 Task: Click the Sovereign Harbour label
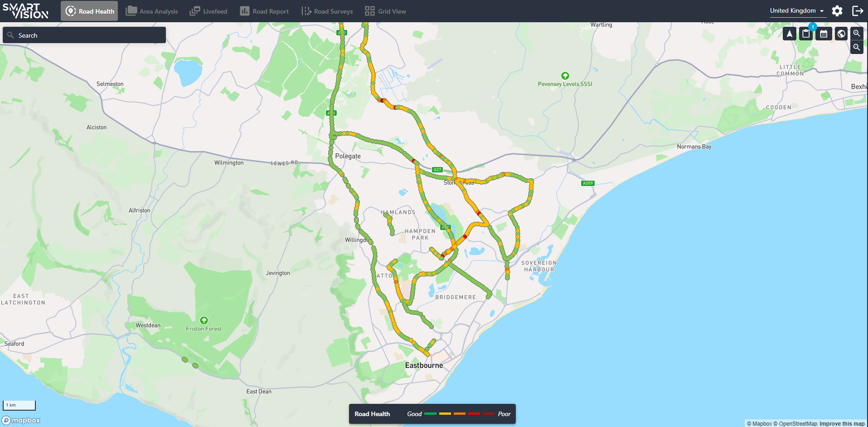click(539, 266)
